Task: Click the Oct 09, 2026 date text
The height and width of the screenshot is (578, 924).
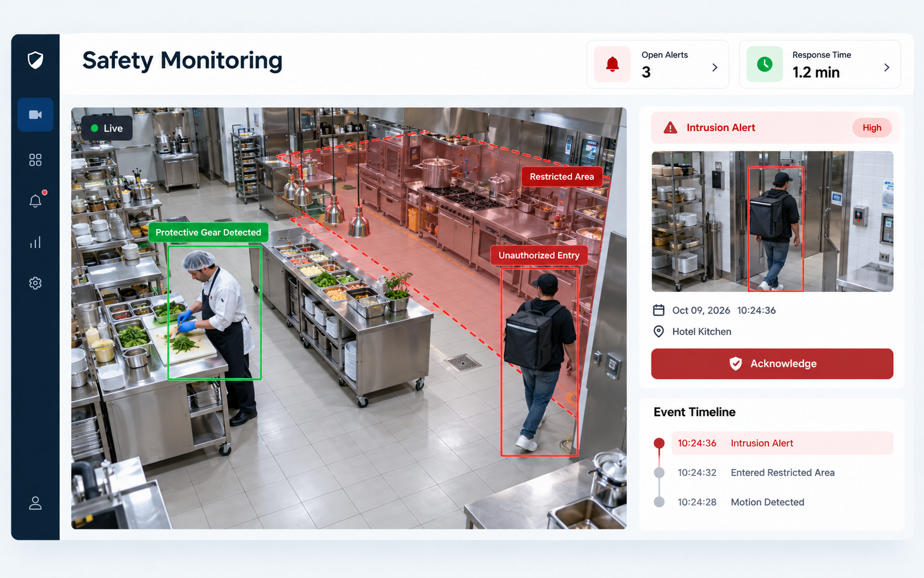Action: pos(701,311)
